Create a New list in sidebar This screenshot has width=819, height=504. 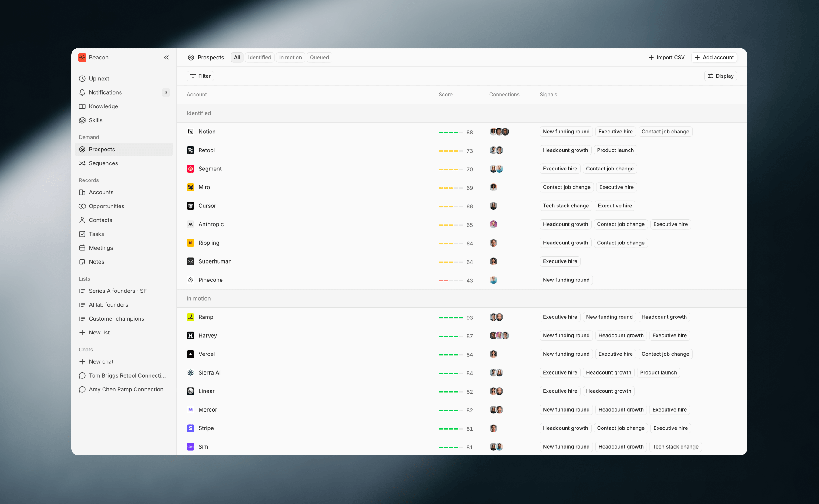pos(99,332)
